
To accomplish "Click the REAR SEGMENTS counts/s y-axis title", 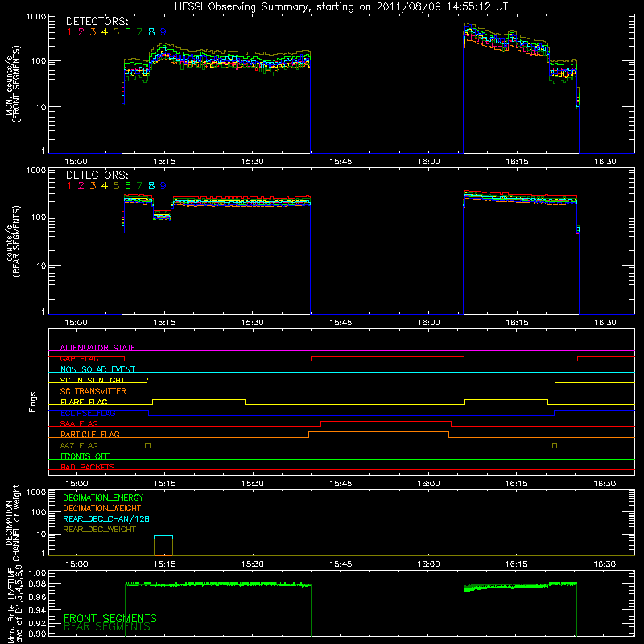I will pos(13,242).
